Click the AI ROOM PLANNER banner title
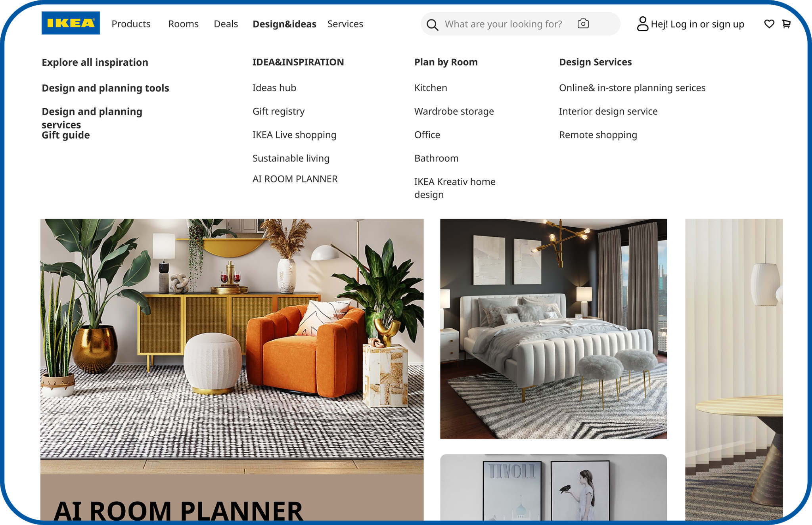 coord(178,510)
